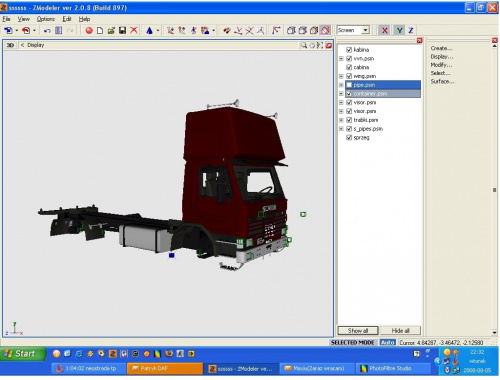Open dropdown arrow beside export icon
Viewport: 500px width, 380px height.
pyautogui.click(x=34, y=31)
